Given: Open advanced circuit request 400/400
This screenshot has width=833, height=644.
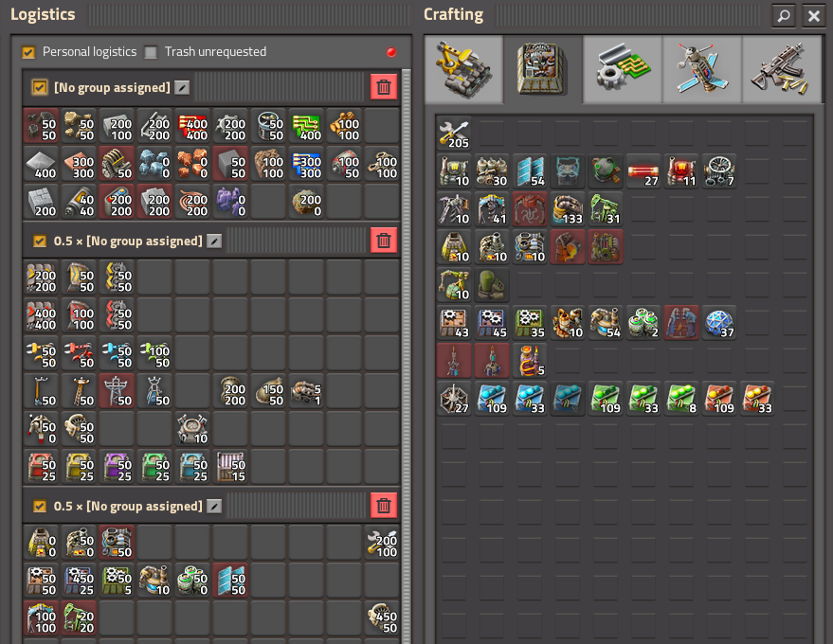Looking at the screenshot, I should coord(192,126).
